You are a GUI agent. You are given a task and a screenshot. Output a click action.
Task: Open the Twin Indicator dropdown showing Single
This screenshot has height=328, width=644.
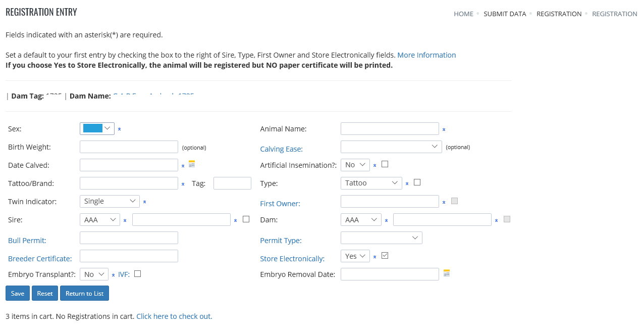tap(110, 201)
